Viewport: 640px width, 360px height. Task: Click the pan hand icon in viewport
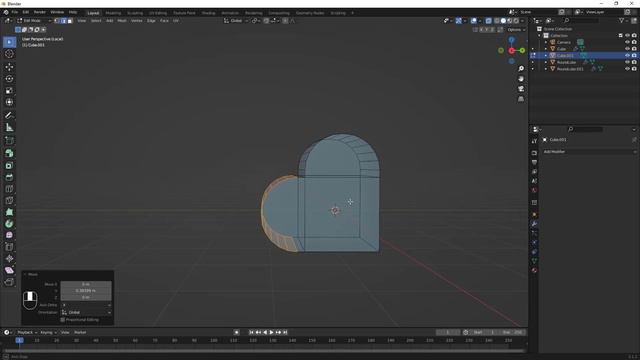(x=521, y=79)
